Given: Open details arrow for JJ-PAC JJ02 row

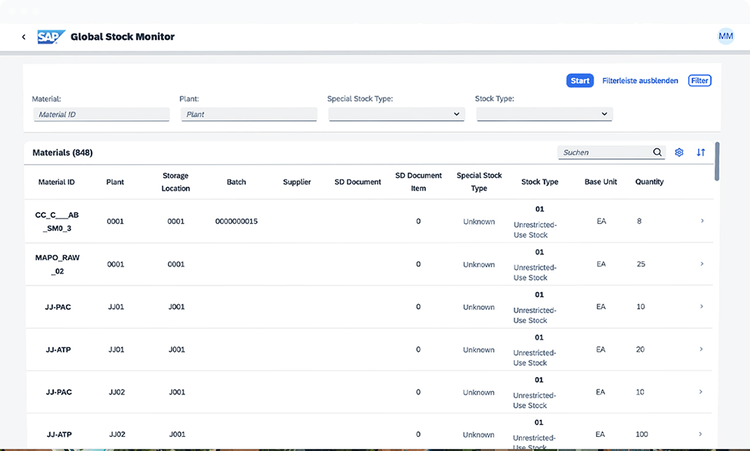Looking at the screenshot, I should pyautogui.click(x=700, y=392).
